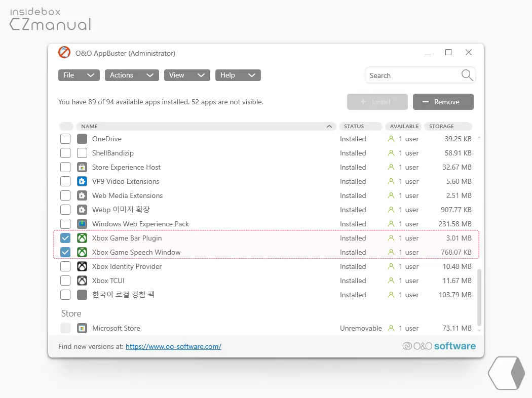
Task: Click the scrollbar up arrow
Action: [x=479, y=138]
